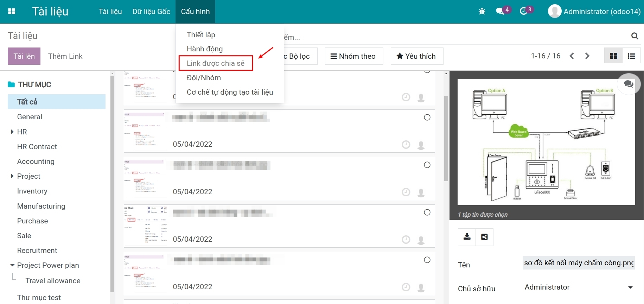Click the Cấu hình menu
644x304 pixels.
click(x=195, y=12)
